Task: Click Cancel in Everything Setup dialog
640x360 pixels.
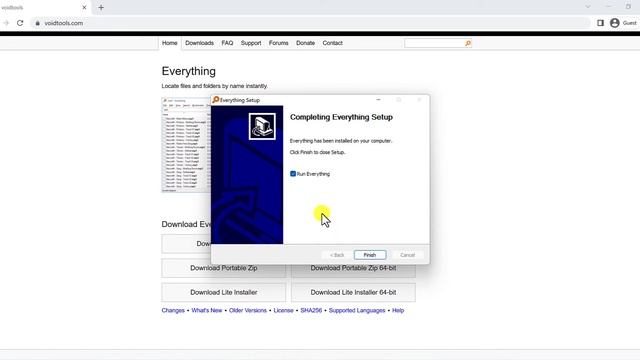Action: [x=407, y=255]
